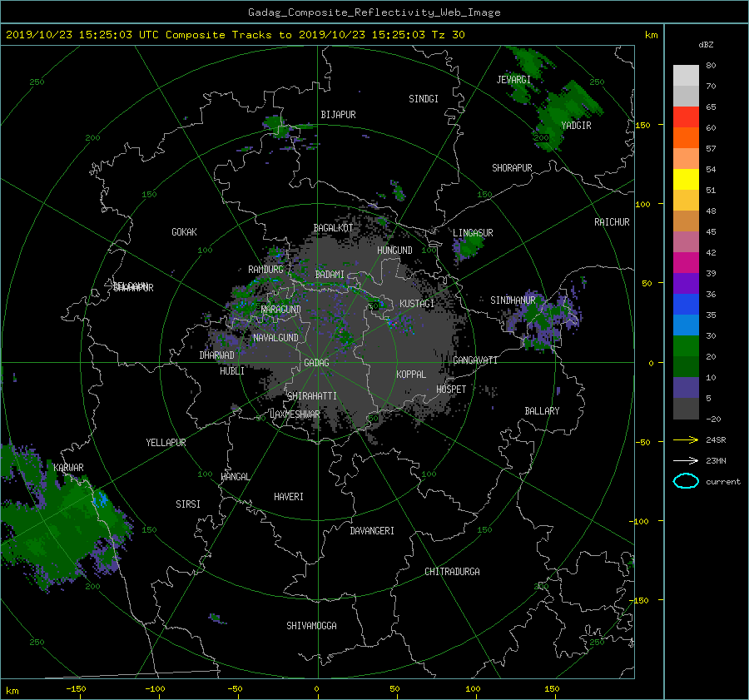Click the HUNGUND city label
This screenshot has width=749, height=700.
click(394, 251)
